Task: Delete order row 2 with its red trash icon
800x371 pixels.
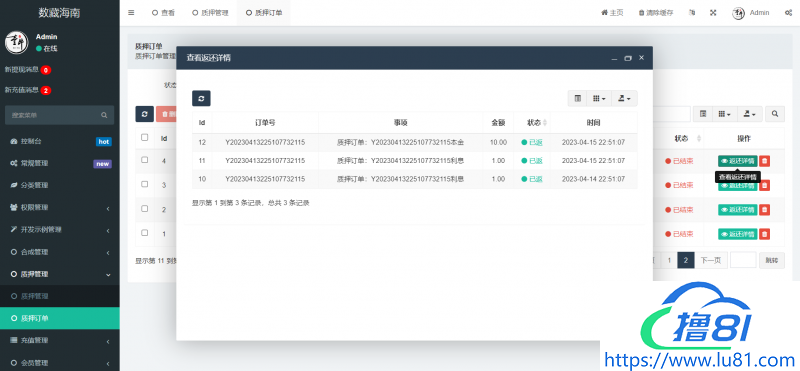Action: 764,210
